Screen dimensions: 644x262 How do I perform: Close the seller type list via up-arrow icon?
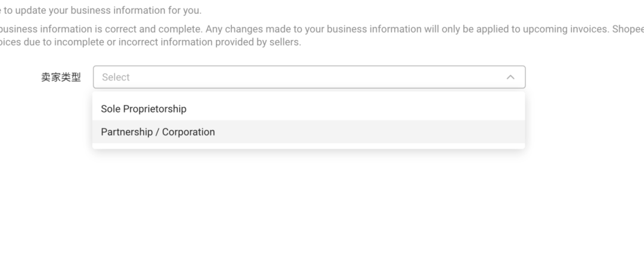(x=510, y=77)
